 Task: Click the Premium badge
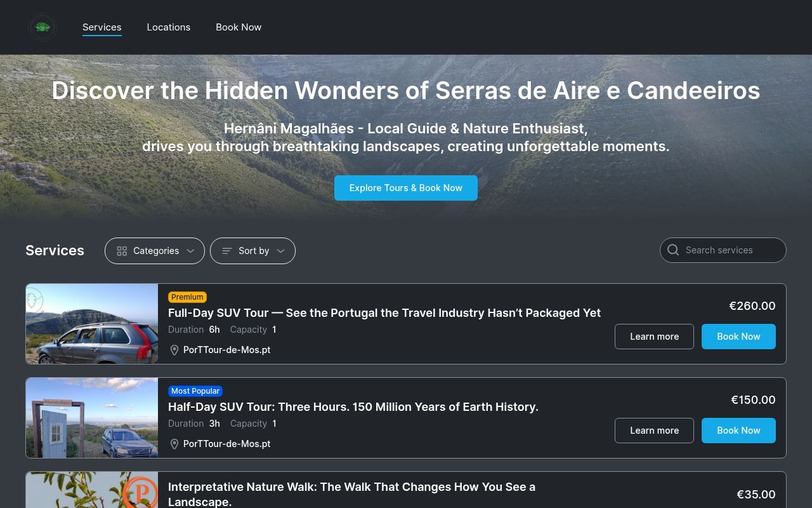(187, 297)
